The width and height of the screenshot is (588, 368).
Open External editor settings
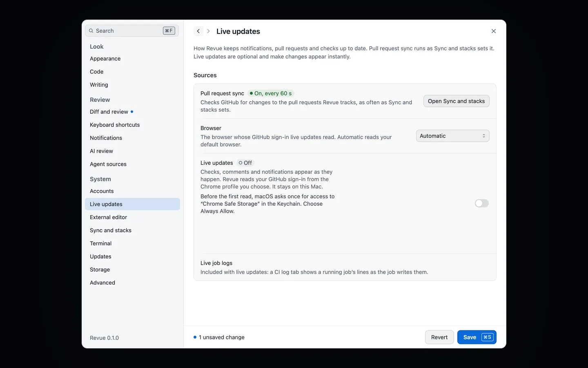coord(132,217)
